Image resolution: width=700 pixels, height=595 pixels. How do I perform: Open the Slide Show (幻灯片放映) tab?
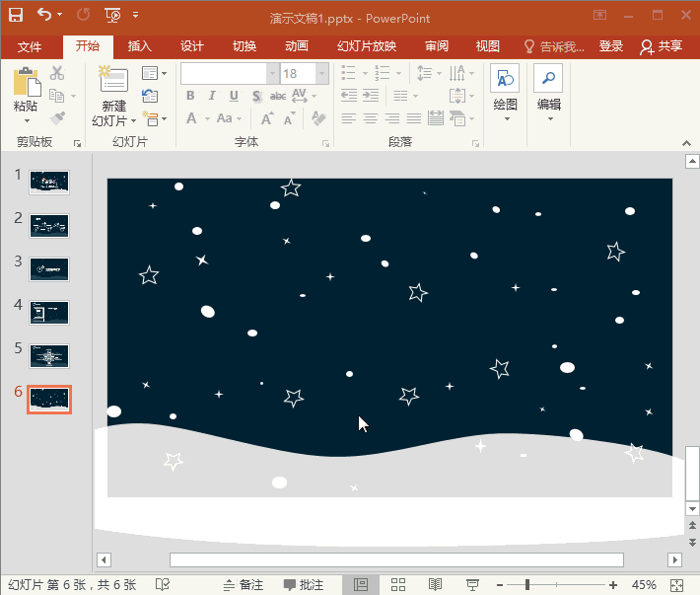pyautogui.click(x=367, y=46)
